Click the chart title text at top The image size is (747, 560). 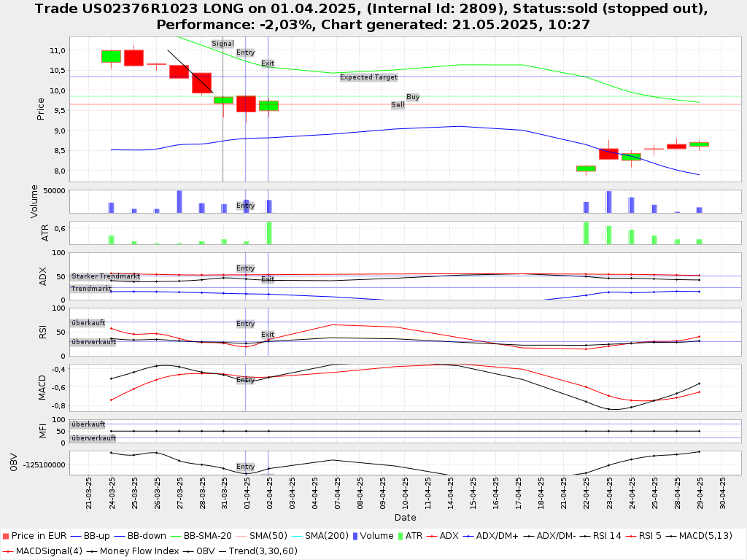373,16
